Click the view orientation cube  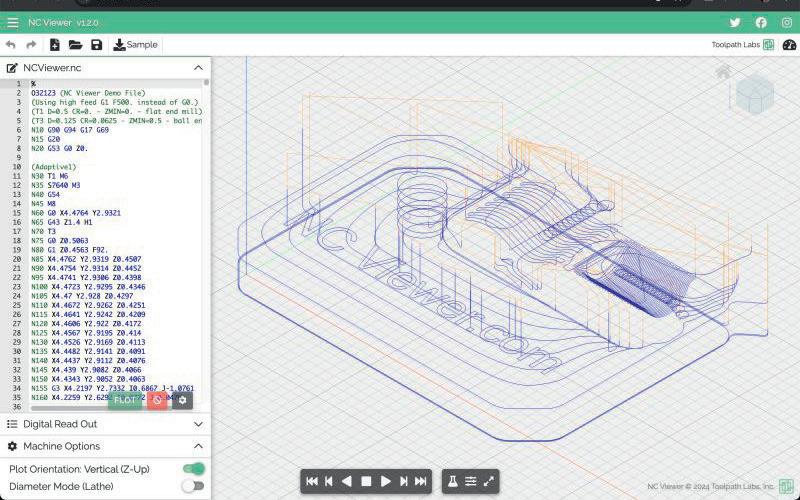coord(755,94)
